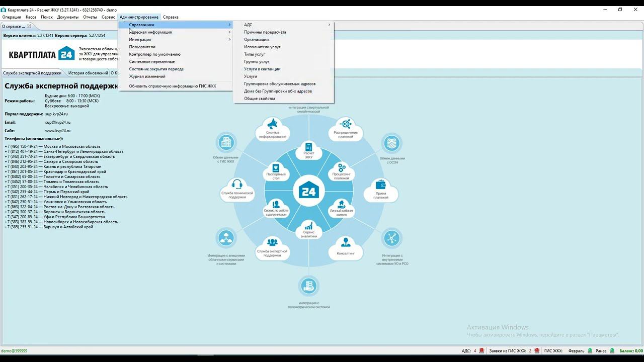644x362 pixels.
Task: Choose Контроллер по умолчанию
Action: (176, 54)
